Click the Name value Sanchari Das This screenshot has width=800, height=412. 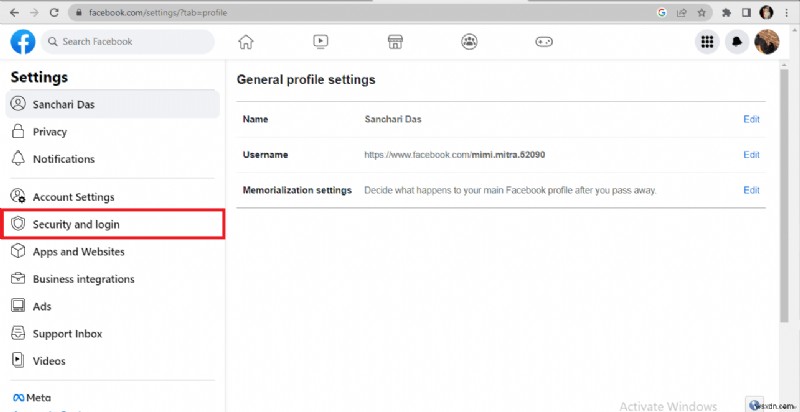(x=393, y=119)
